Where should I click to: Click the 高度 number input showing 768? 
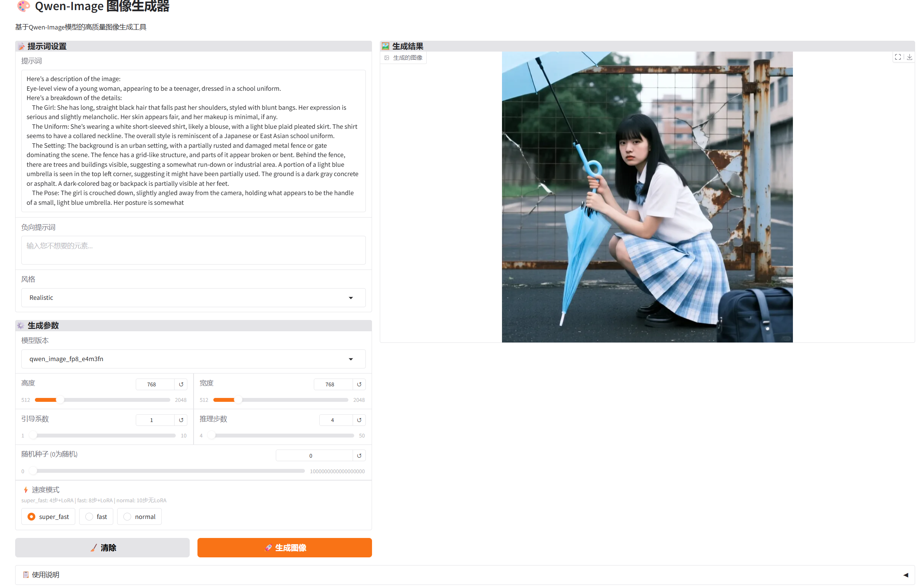(155, 384)
